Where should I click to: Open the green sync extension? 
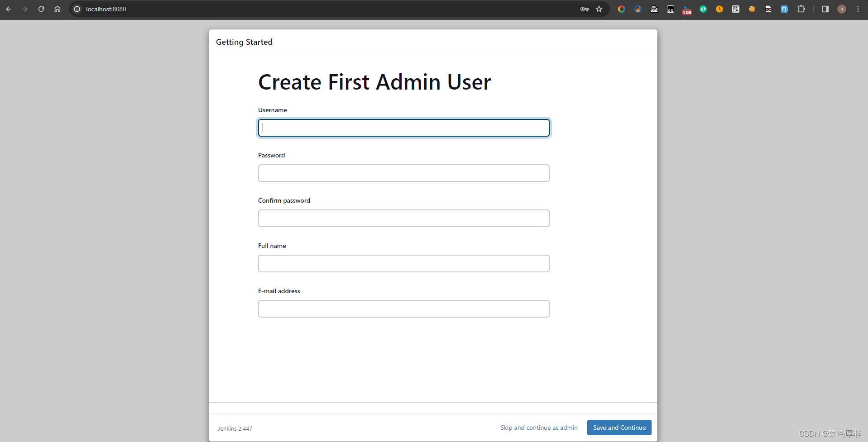click(x=703, y=9)
